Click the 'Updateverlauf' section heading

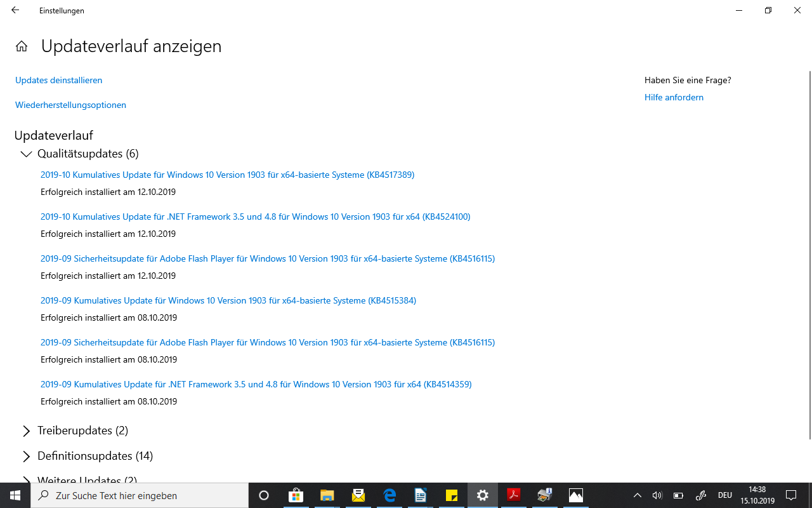54,135
